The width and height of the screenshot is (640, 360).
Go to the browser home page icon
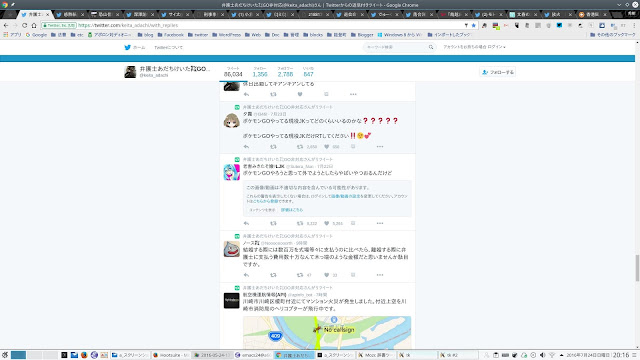coord(34,25)
